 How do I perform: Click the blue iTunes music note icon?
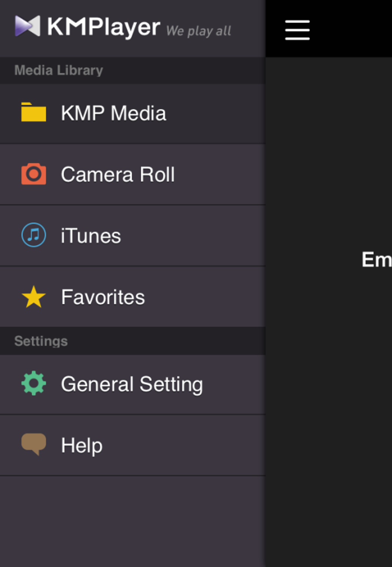(x=33, y=235)
